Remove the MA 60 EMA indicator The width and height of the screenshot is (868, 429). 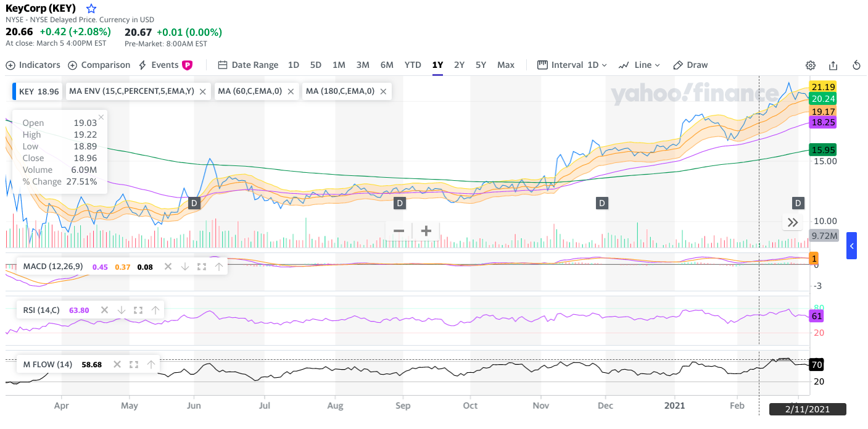pos(291,91)
